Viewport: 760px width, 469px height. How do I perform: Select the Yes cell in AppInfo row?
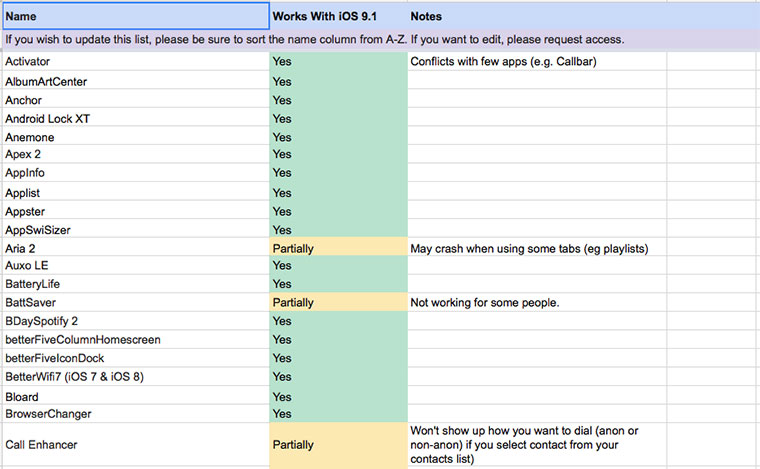point(338,172)
